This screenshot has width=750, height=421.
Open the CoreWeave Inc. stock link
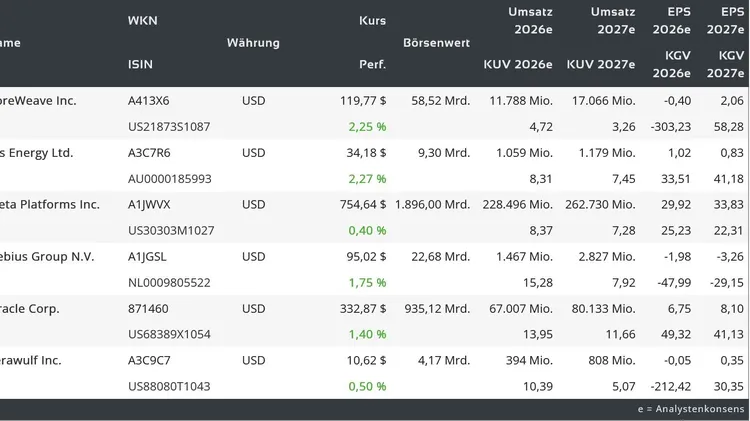click(38, 101)
